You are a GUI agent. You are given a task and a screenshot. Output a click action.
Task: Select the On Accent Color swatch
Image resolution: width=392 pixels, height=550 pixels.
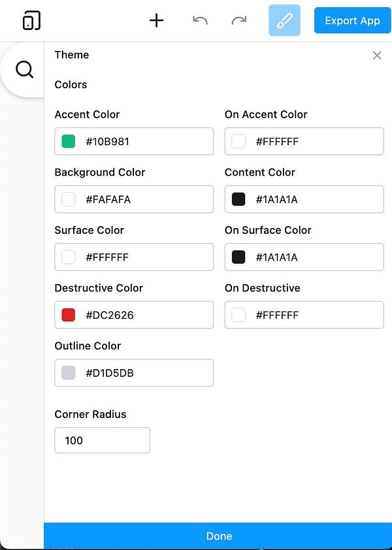click(238, 141)
